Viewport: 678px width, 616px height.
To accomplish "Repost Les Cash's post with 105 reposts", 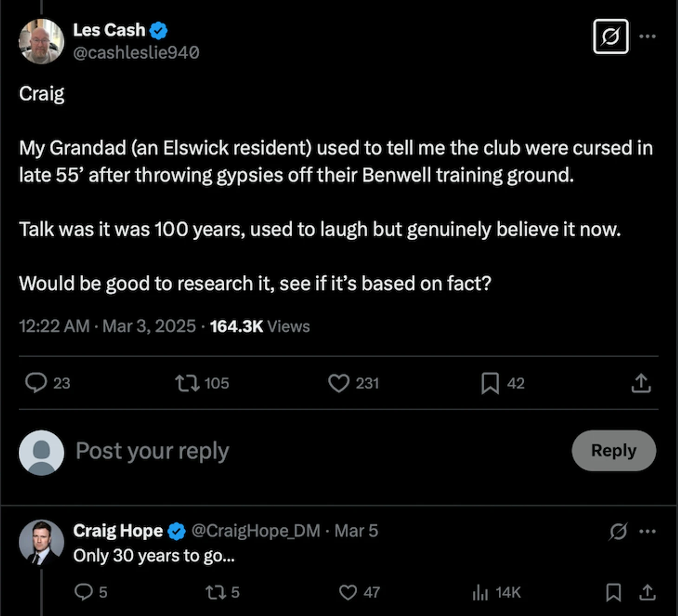I will 188,383.
